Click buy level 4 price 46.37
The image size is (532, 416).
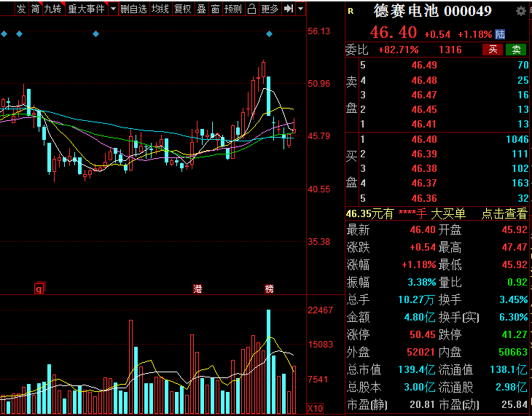pos(424,184)
